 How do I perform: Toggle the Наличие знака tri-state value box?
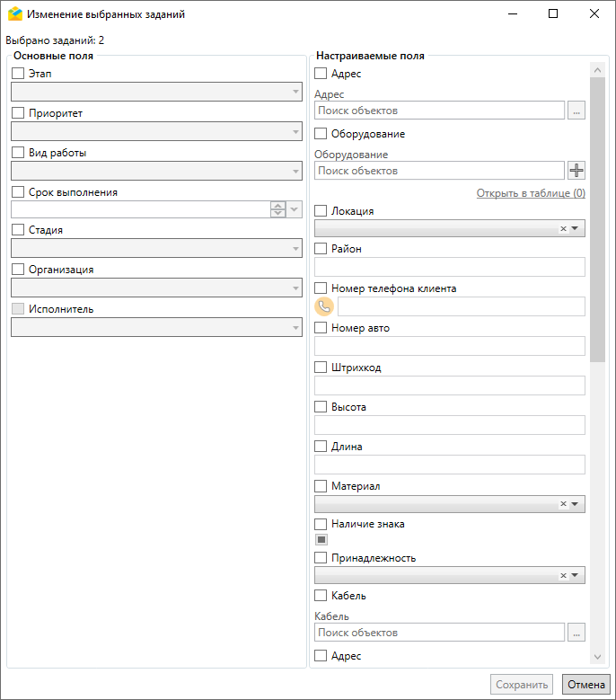pyautogui.click(x=321, y=540)
